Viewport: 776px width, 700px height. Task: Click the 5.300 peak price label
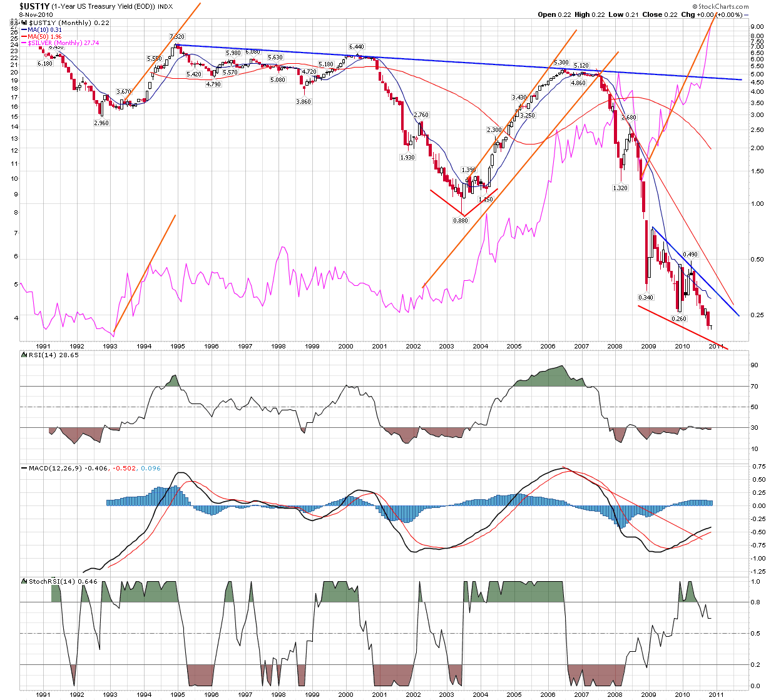[561, 63]
